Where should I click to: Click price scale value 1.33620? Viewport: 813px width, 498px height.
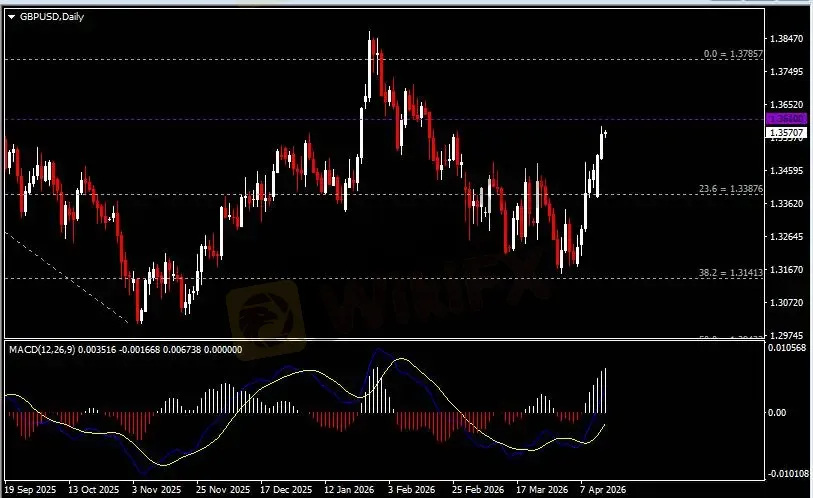(x=787, y=204)
